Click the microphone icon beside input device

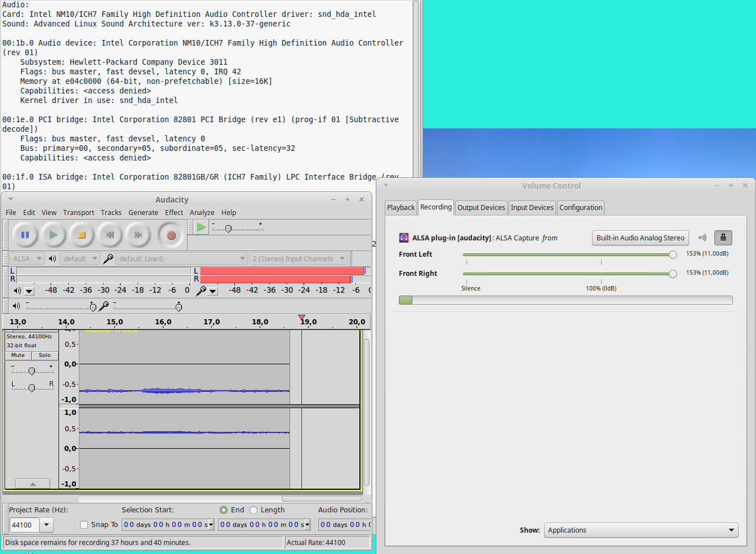pyautogui.click(x=108, y=259)
